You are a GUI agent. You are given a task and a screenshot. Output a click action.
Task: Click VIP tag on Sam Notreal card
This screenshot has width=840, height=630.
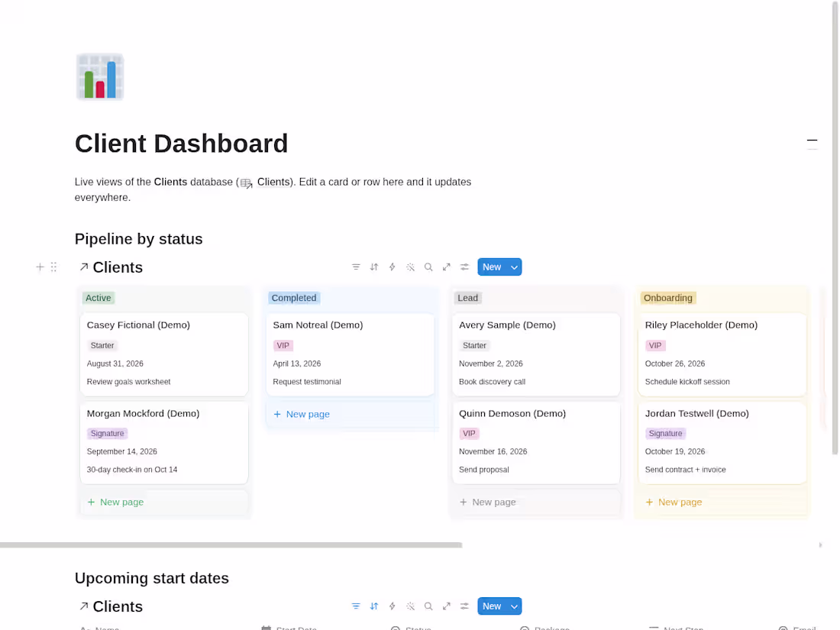283,345
